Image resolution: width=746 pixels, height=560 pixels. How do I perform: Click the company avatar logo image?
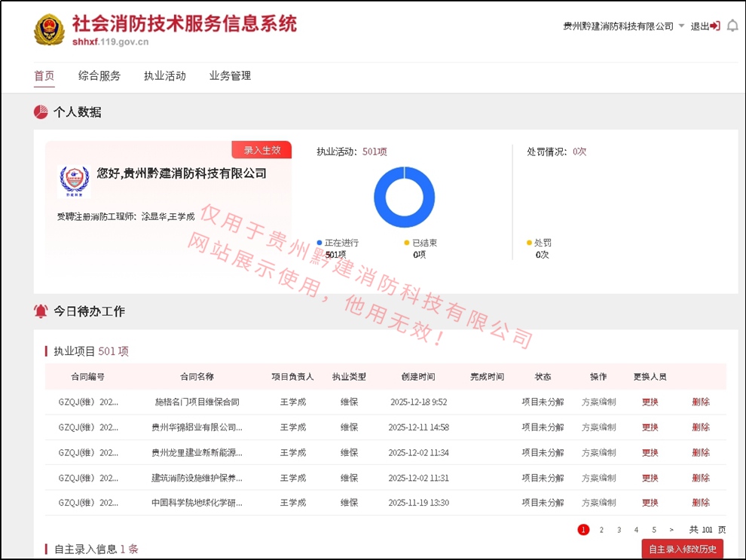(74, 182)
